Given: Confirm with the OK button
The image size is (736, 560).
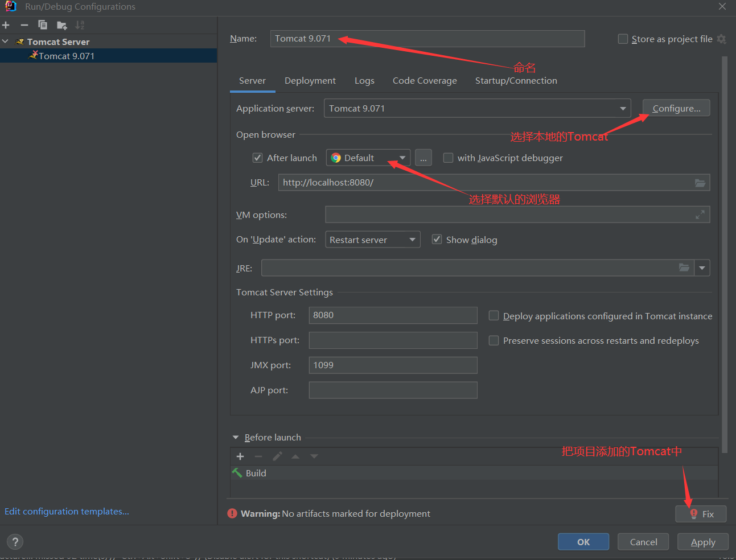Looking at the screenshot, I should [x=583, y=542].
